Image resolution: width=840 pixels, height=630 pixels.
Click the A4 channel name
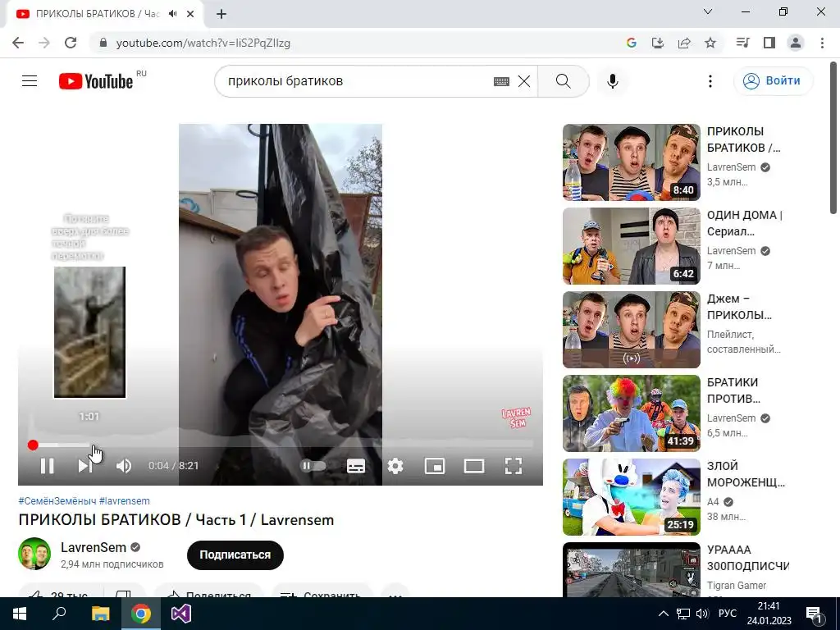pyautogui.click(x=713, y=502)
